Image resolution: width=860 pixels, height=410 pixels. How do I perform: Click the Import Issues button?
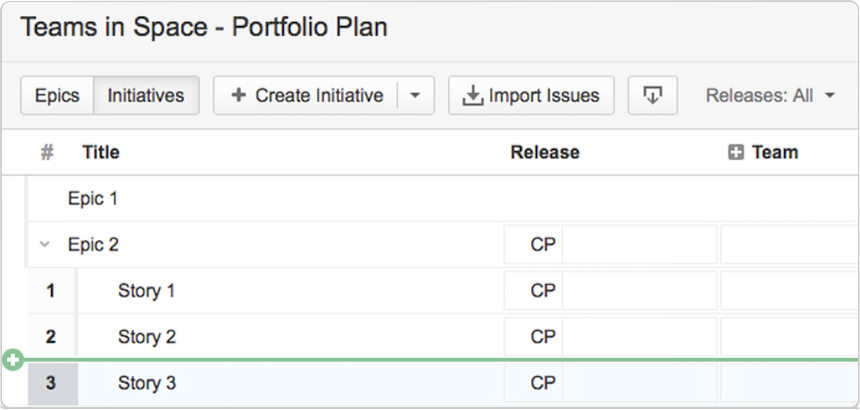[531, 95]
